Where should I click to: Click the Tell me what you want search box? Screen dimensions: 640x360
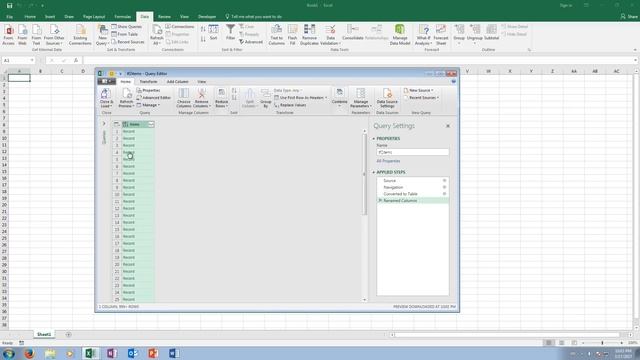coord(253,17)
